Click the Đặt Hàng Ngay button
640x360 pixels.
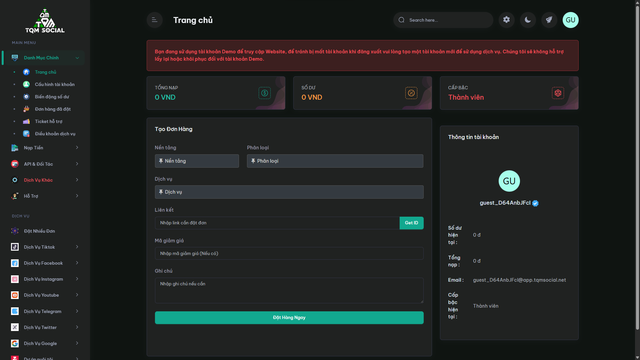point(289,318)
